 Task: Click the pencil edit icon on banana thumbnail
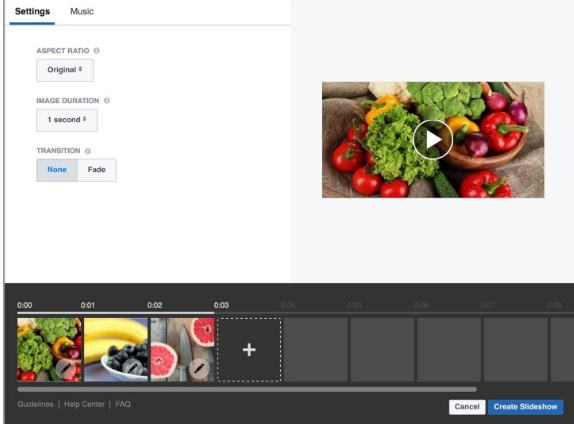pyautogui.click(x=132, y=368)
